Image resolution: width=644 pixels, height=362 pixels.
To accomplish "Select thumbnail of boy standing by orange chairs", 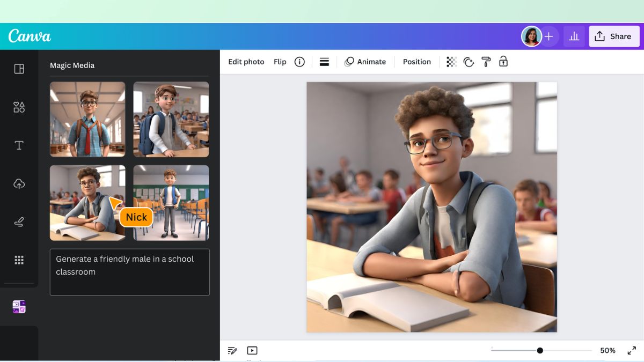I will (171, 203).
